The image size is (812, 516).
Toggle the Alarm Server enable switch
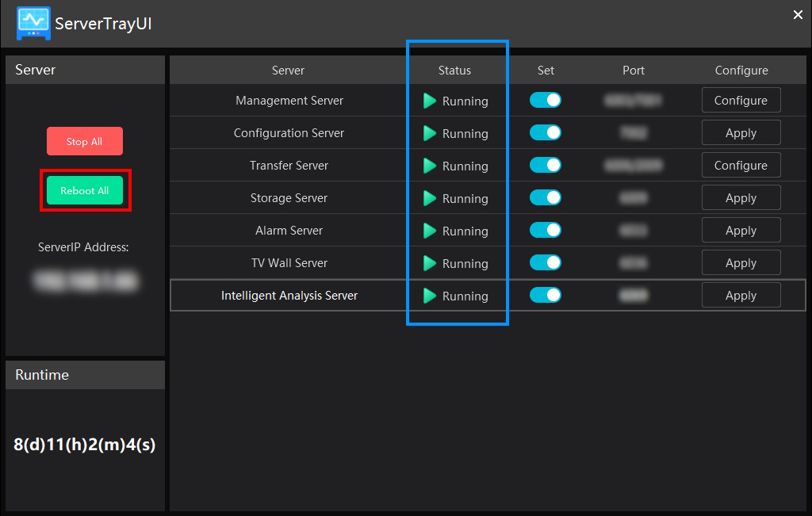546,230
